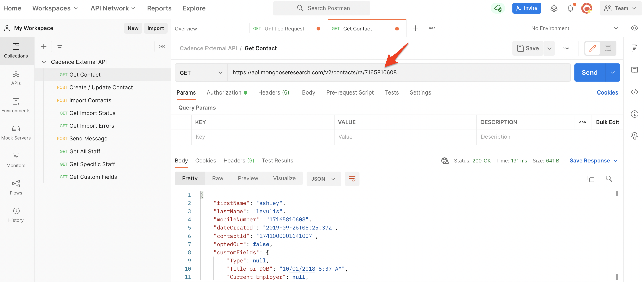Copy response body with copy icon
The height and width of the screenshot is (282, 644).
(x=591, y=179)
